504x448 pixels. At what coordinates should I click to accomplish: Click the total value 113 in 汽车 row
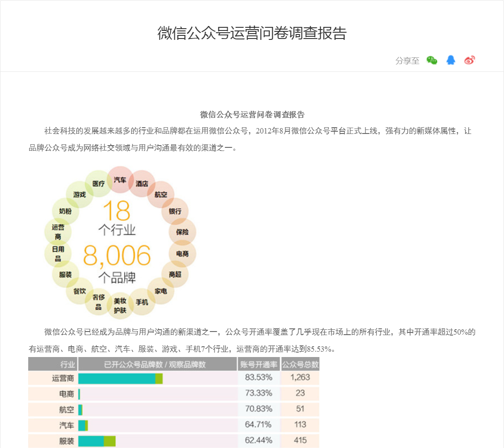point(300,425)
